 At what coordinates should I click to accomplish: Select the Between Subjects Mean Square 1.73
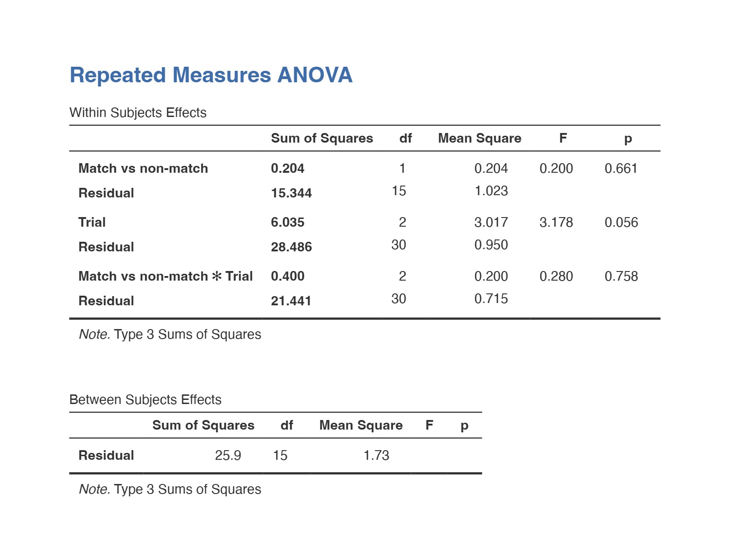[376, 456]
